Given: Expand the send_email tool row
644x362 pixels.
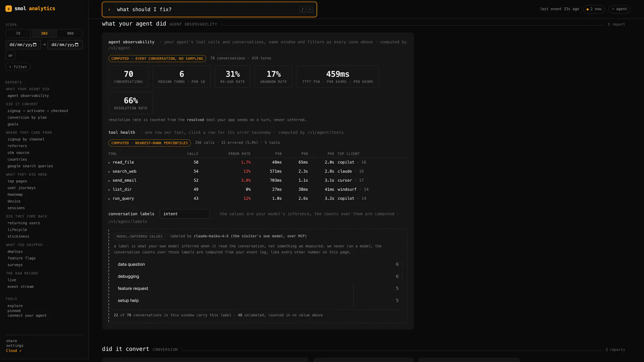Looking at the screenshot, I should 258,180.
